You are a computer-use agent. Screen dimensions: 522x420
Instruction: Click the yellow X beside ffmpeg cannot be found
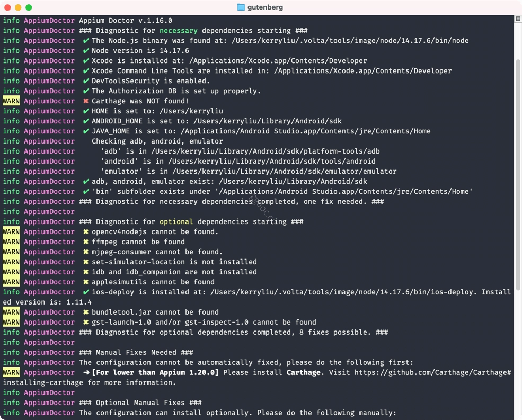pos(86,242)
